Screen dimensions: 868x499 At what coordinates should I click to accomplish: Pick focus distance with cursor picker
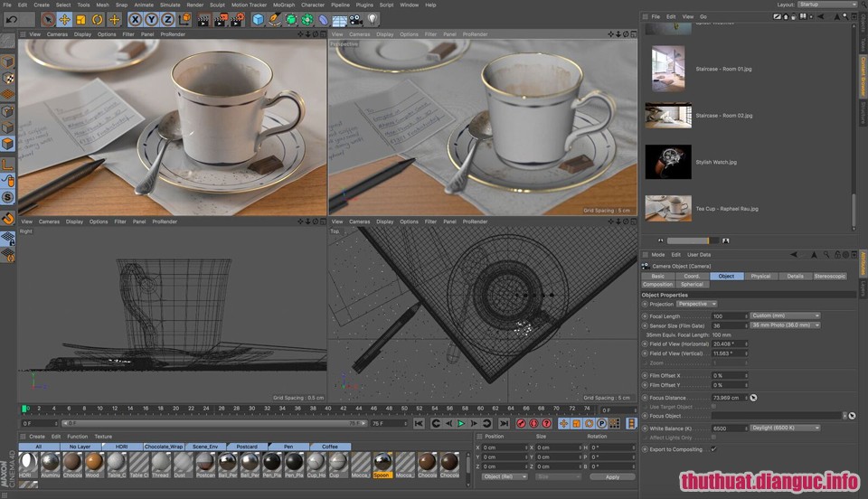click(x=753, y=398)
